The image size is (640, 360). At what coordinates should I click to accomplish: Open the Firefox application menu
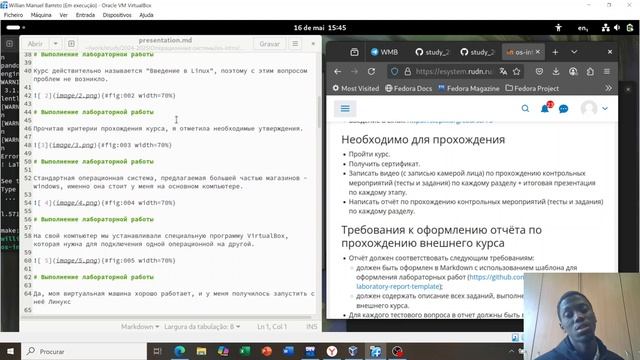click(607, 71)
